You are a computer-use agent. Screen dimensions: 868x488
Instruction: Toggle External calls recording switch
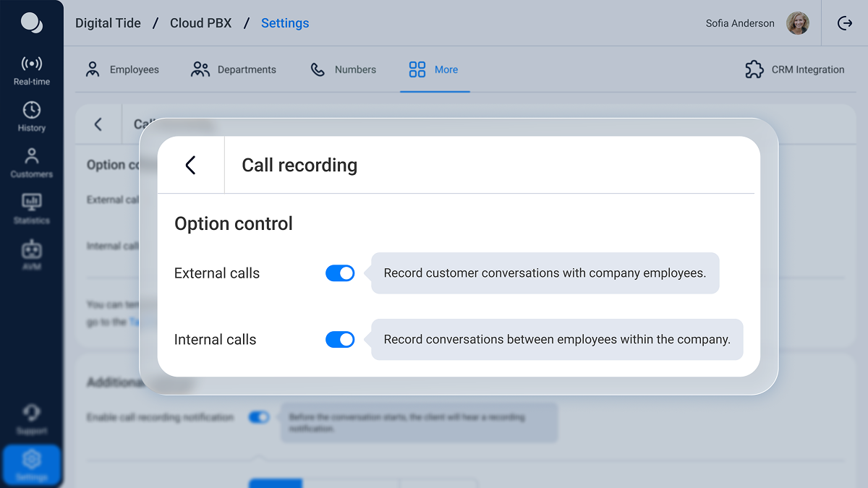tap(340, 273)
